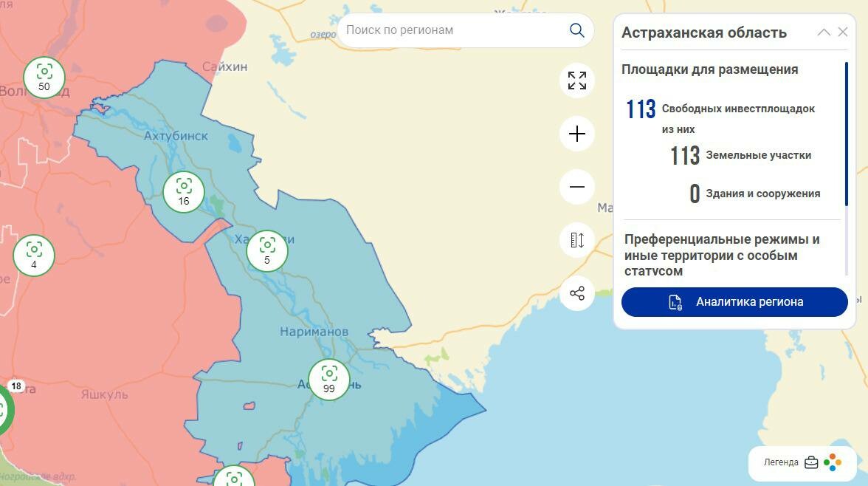
Task: Zoom out with the minus button
Action: coord(577,187)
